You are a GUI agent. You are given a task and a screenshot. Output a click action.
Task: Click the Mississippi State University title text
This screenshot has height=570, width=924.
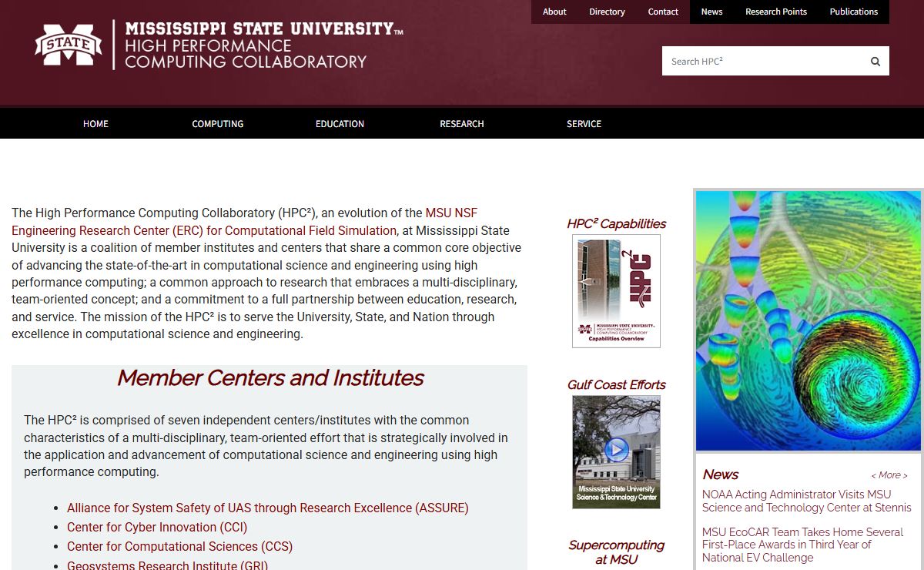tap(264, 29)
